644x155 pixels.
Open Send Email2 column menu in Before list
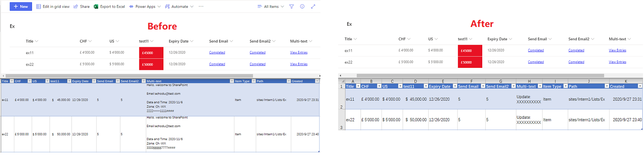tap(262, 41)
